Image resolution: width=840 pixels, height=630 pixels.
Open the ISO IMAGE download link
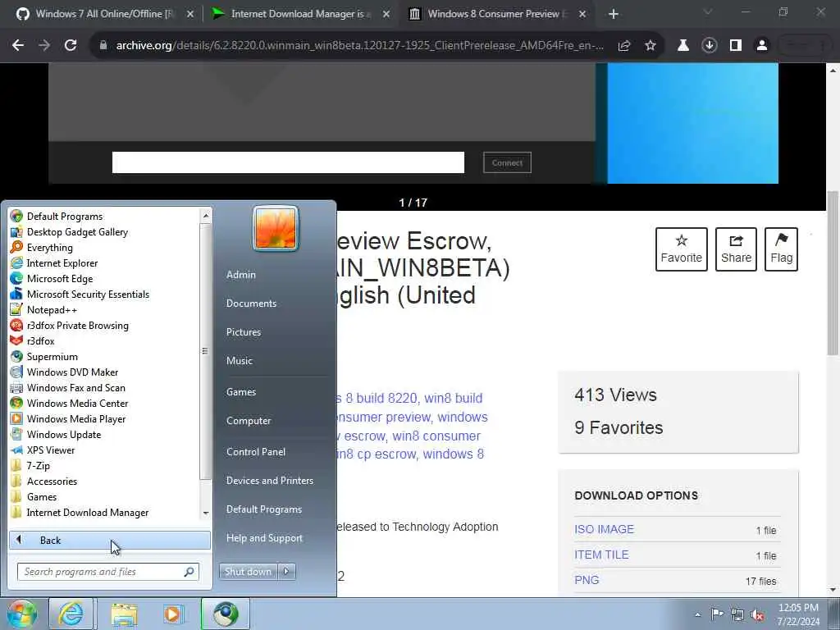click(x=604, y=529)
